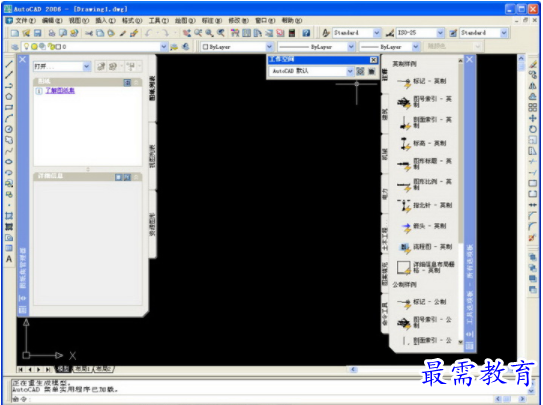Click the Mirror tool in Modify toolbar
The image size is (543, 405).
pyautogui.click(x=533, y=86)
